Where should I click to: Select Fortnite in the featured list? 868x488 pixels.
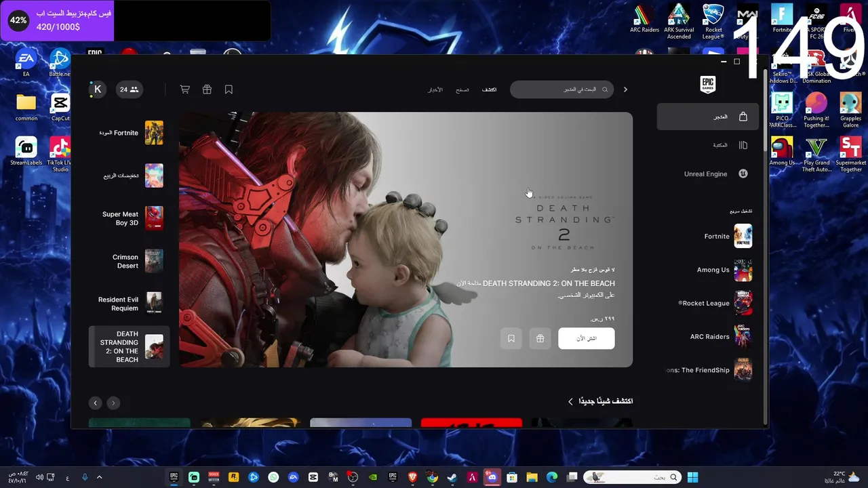tap(130, 133)
